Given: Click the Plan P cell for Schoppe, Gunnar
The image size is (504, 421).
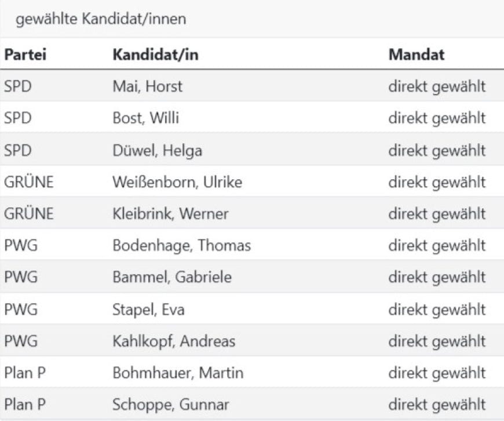Looking at the screenshot, I should pos(25,405).
